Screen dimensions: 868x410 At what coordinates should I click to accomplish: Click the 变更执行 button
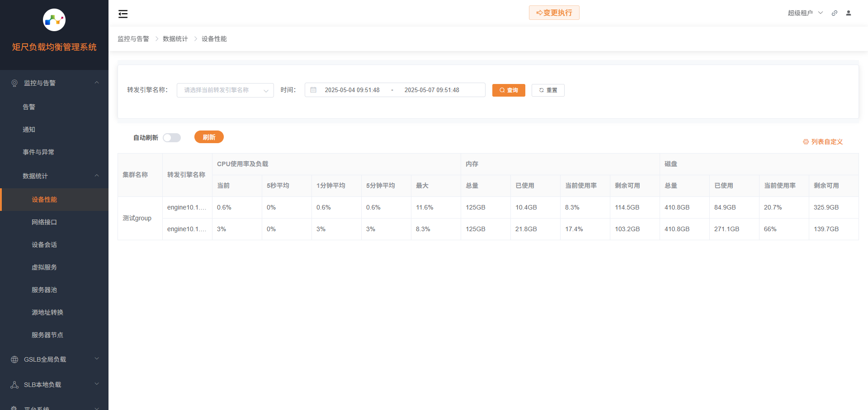(x=554, y=13)
